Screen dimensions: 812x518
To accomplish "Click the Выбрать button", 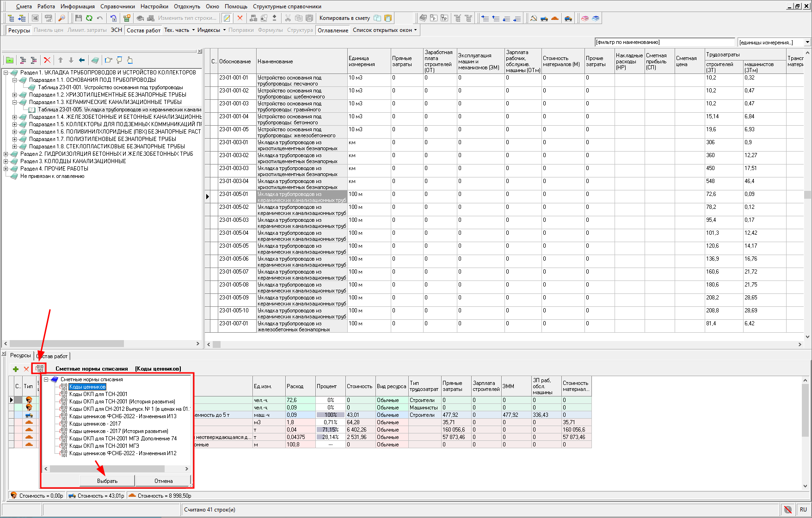I will pos(107,481).
